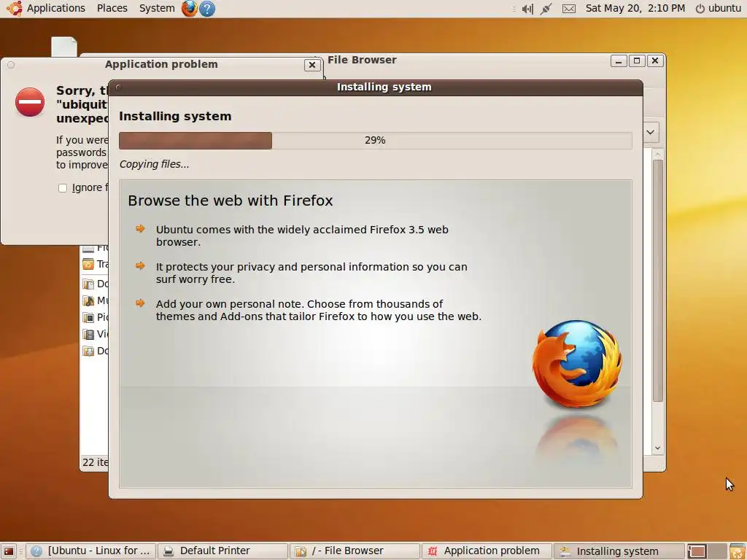The image size is (747, 560).
Task: Minimize the File Browser window
Action: click(x=619, y=61)
